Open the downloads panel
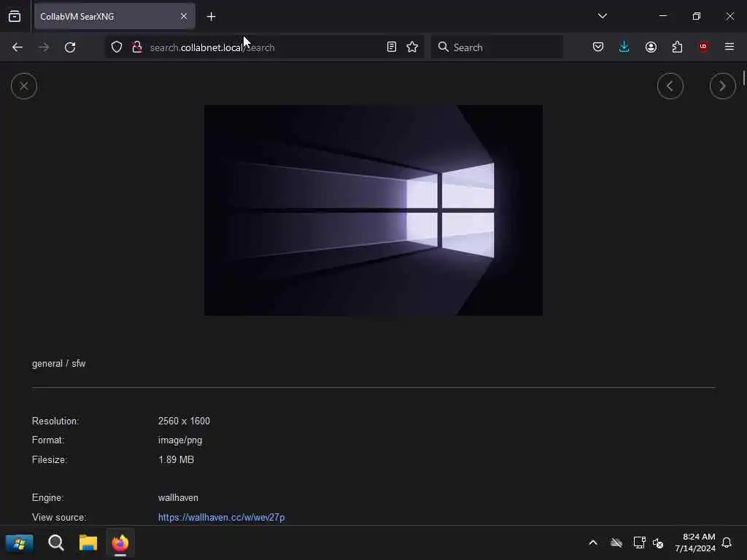 [x=624, y=47]
